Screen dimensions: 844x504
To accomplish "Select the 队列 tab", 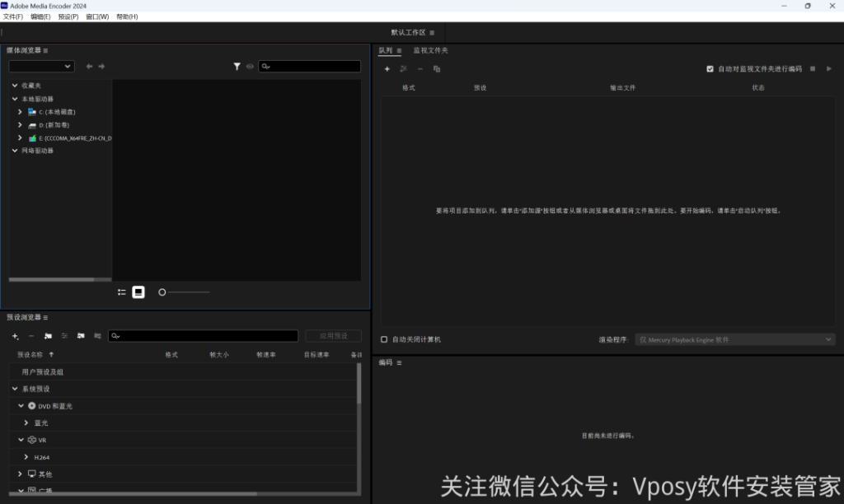I will [386, 50].
